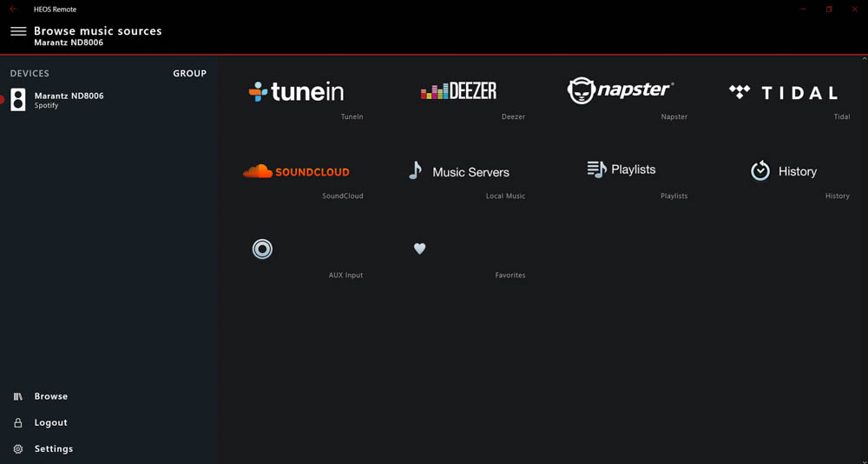Open the TuneIn music source logo
The image size is (868, 464).
click(x=296, y=91)
